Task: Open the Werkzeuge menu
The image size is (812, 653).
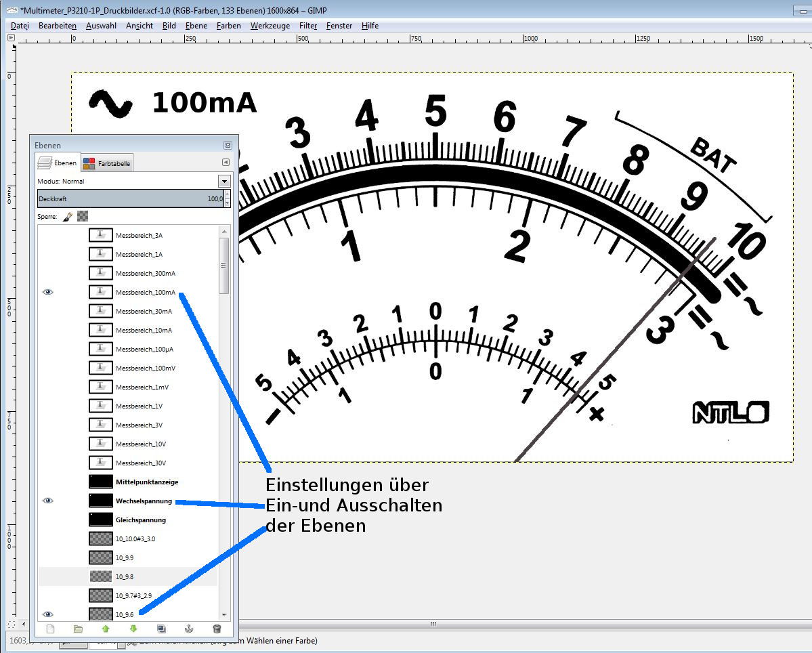Action: pos(270,26)
